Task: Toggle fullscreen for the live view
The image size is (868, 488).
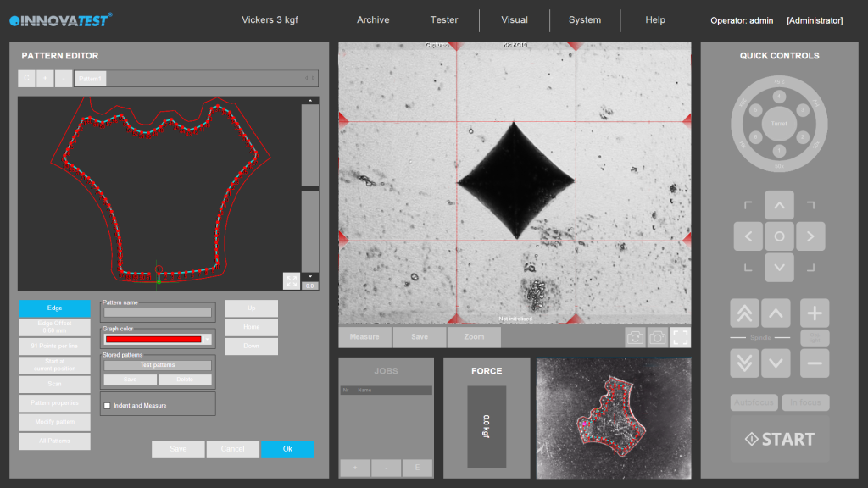Action: click(681, 337)
